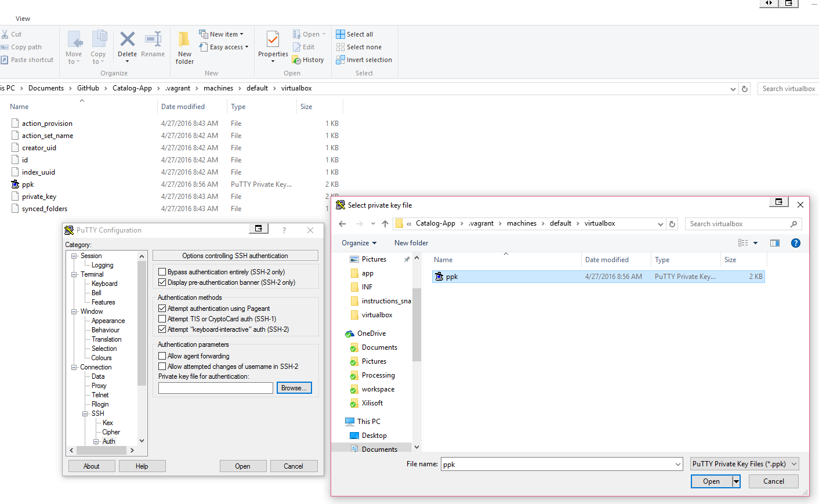Image resolution: width=819 pixels, height=504 pixels.
Task: Open New item menu in ribbon
Action: click(x=222, y=34)
